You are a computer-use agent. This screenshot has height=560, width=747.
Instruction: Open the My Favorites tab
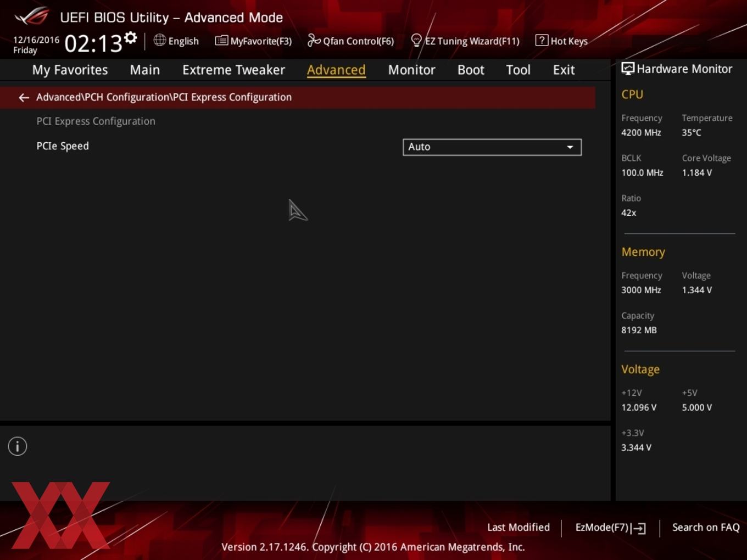(70, 70)
